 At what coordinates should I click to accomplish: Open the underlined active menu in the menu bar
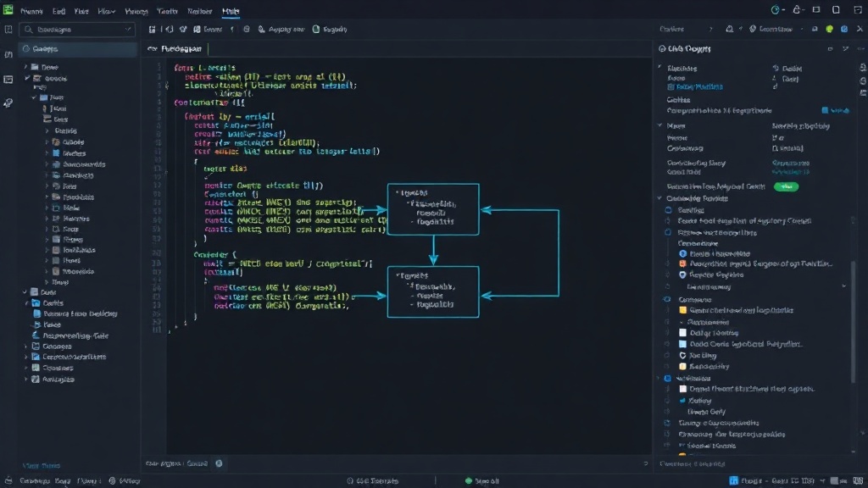[231, 11]
